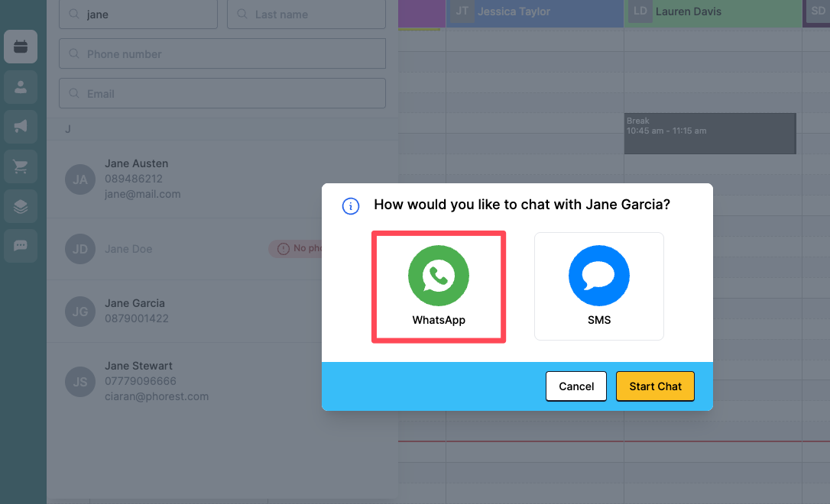Screen dimensions: 830x504
Task: Click the Jessica Taylor staff column header
Action: click(x=535, y=12)
